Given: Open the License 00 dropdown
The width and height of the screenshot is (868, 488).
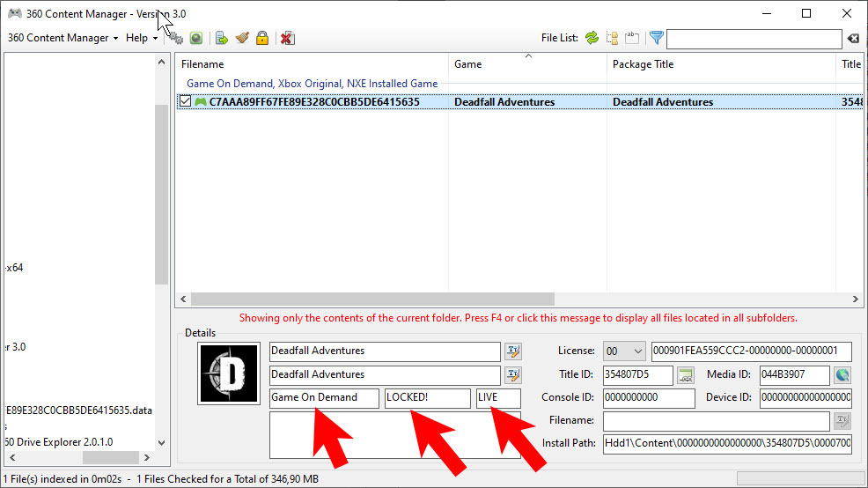Looking at the screenshot, I should pos(624,351).
